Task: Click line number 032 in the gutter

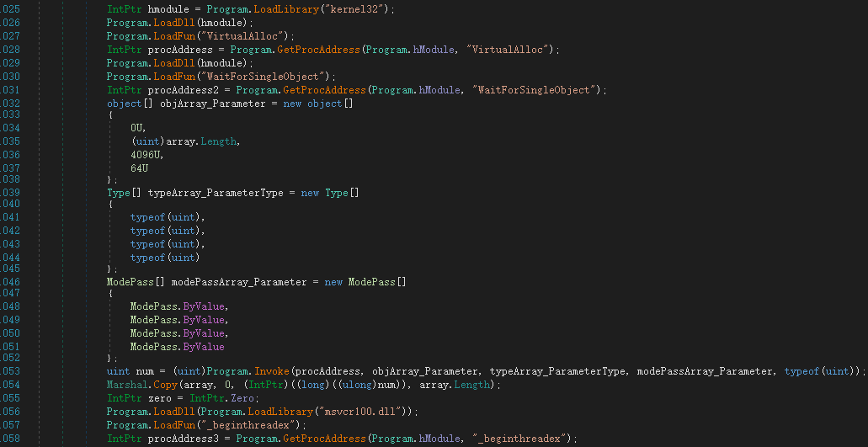Action: point(10,104)
